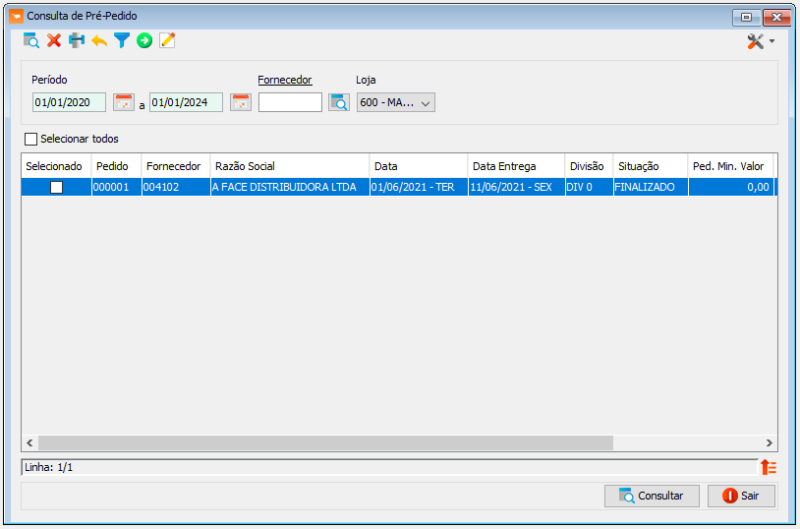Image resolution: width=800 pixels, height=529 pixels.
Task: Click the search document toolbar icon
Action: point(31,41)
